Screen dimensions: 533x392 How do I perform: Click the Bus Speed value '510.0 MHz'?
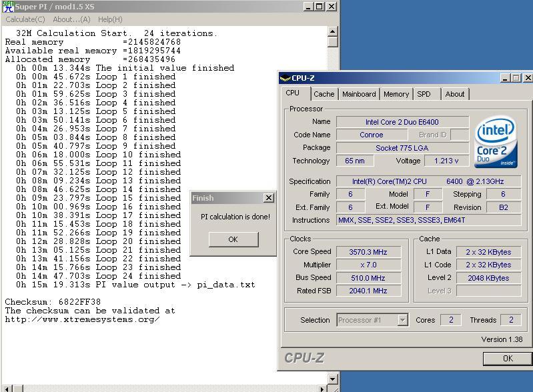[x=368, y=278]
